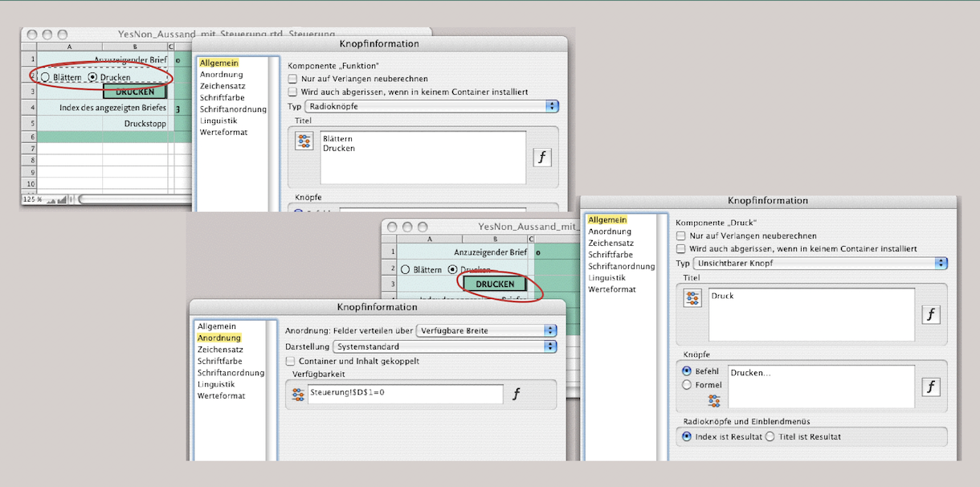Viewport: 980px width, 487px height.
Task: Select Werteformat in the Druck component dialog sidebar
Action: pos(611,289)
